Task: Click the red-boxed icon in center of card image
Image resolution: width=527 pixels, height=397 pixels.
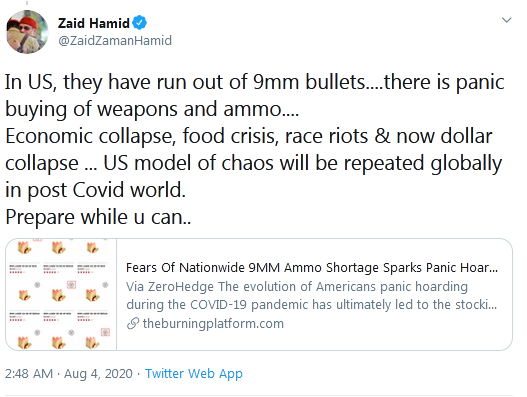Action: [x=71, y=285]
